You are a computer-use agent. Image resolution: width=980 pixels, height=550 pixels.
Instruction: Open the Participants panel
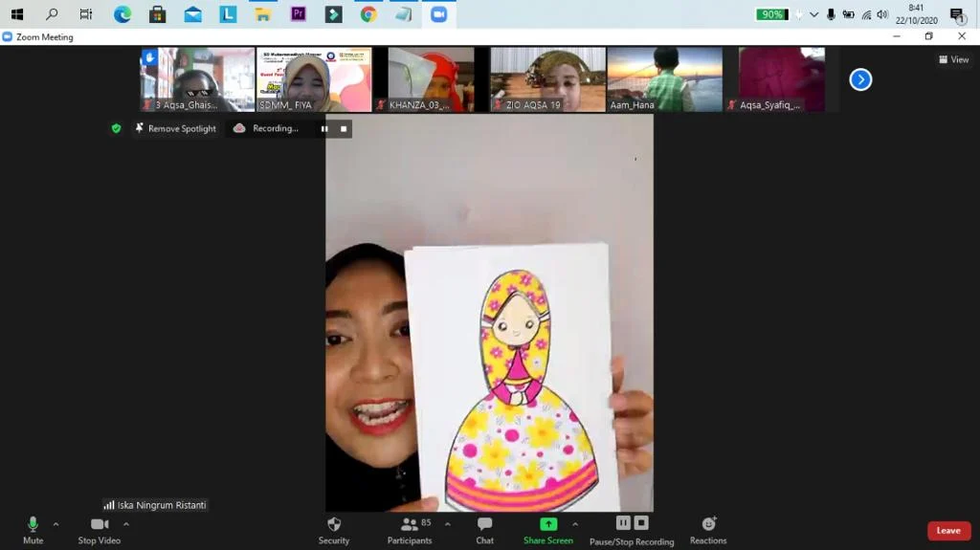pos(410,524)
